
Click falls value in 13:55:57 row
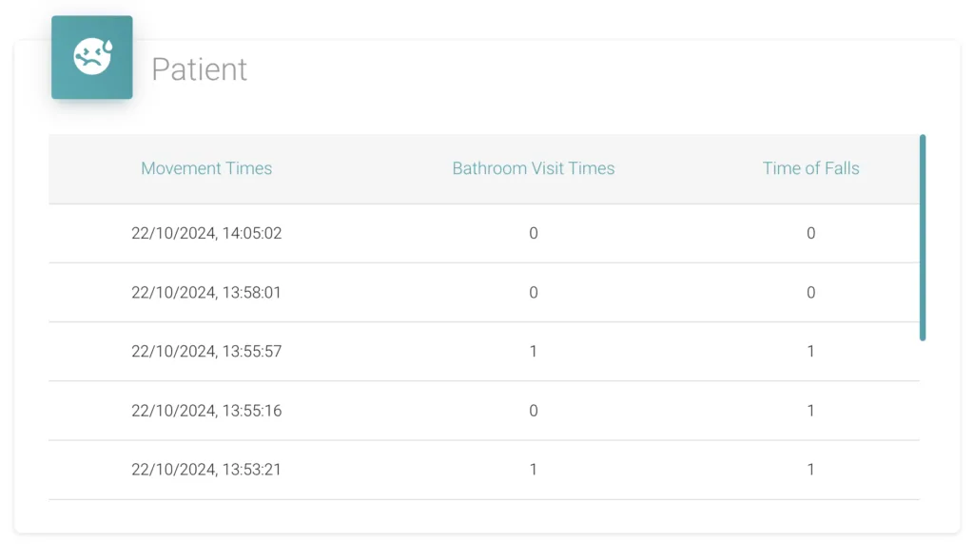pyautogui.click(x=810, y=352)
